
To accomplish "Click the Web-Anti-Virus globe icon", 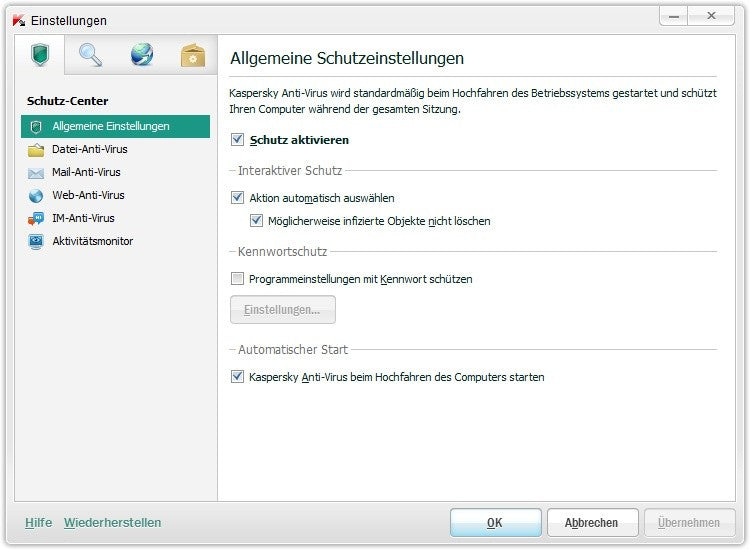I will pos(36,196).
